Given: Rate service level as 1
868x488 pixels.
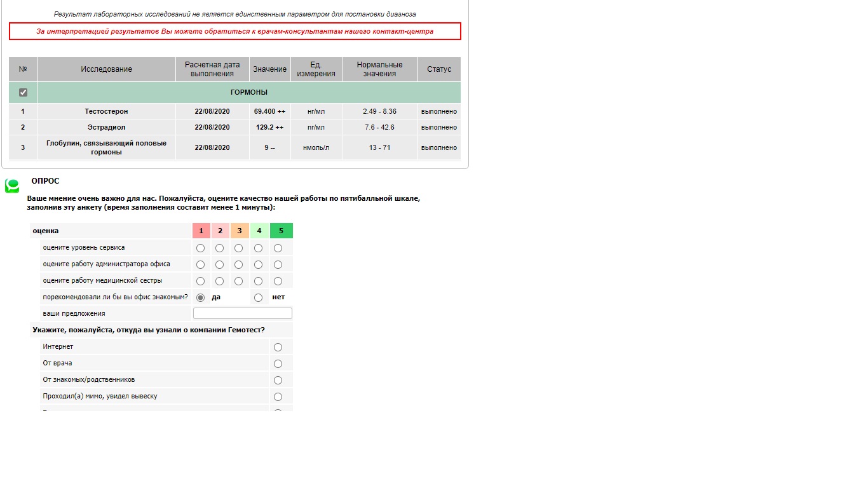Looking at the screenshot, I should pyautogui.click(x=201, y=248).
